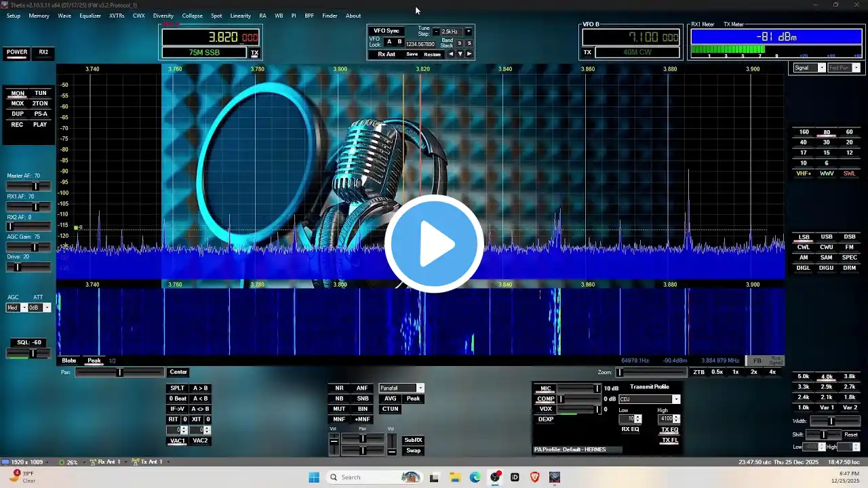Screen dimensions: 868x488
Task: Adjust the AGC Gain slider
Action: pyautogui.click(x=28, y=247)
